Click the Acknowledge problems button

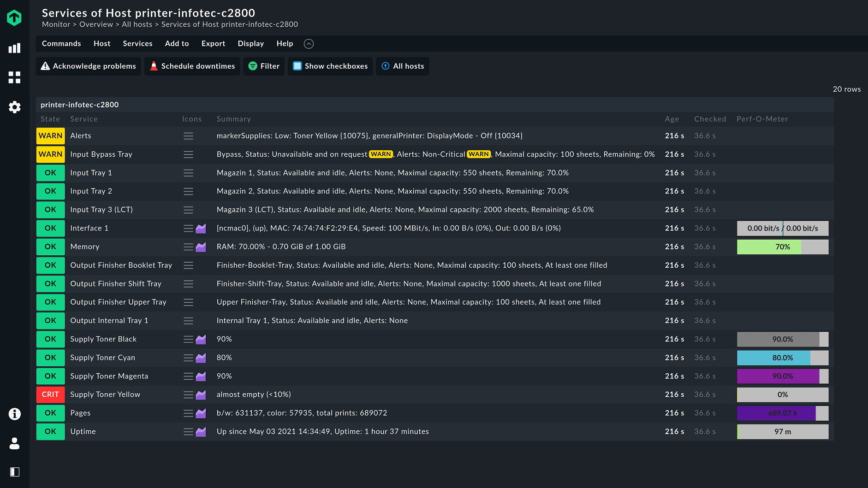(88, 66)
